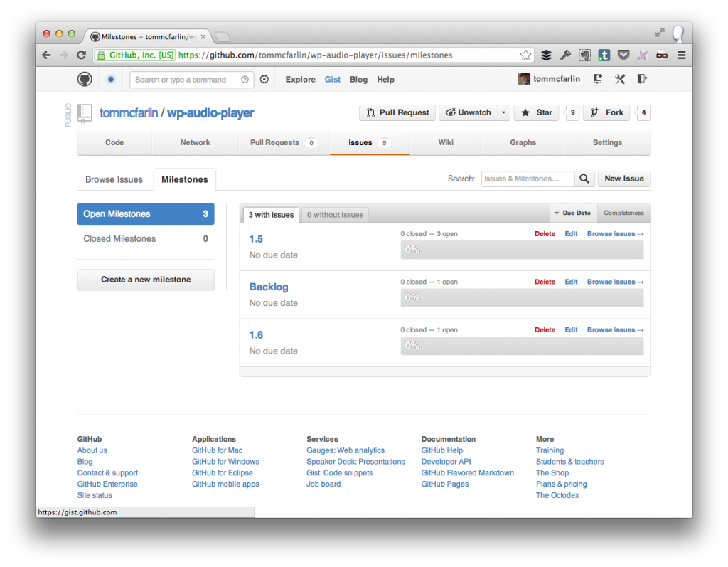The height and width of the screenshot is (567, 728).
Task: Open account settings tools icon
Action: point(620,79)
